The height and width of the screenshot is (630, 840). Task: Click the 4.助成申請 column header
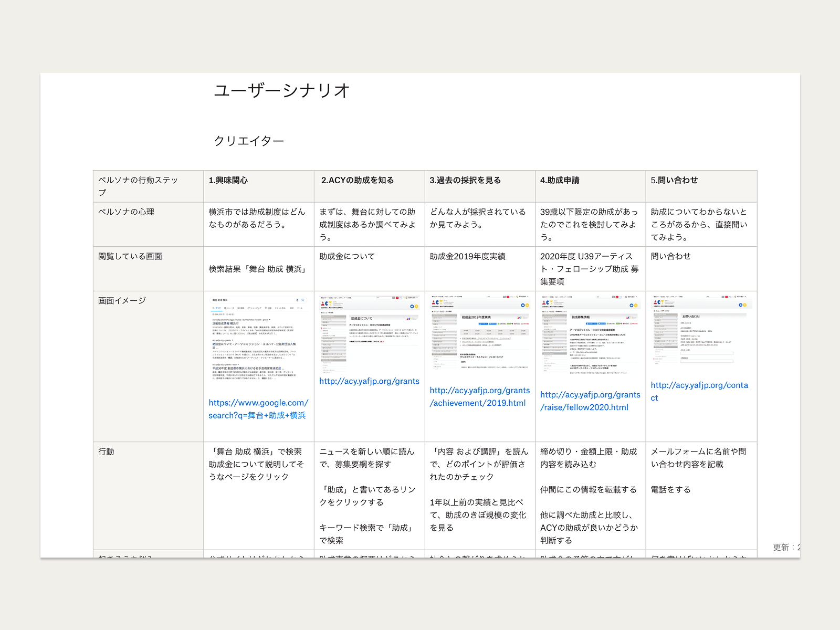pyautogui.click(x=591, y=186)
